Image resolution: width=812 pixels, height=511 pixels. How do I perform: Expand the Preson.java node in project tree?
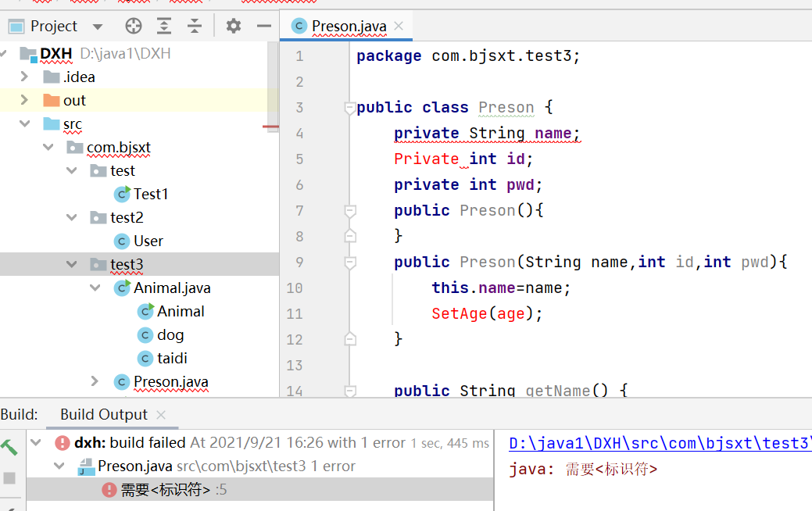coord(95,381)
